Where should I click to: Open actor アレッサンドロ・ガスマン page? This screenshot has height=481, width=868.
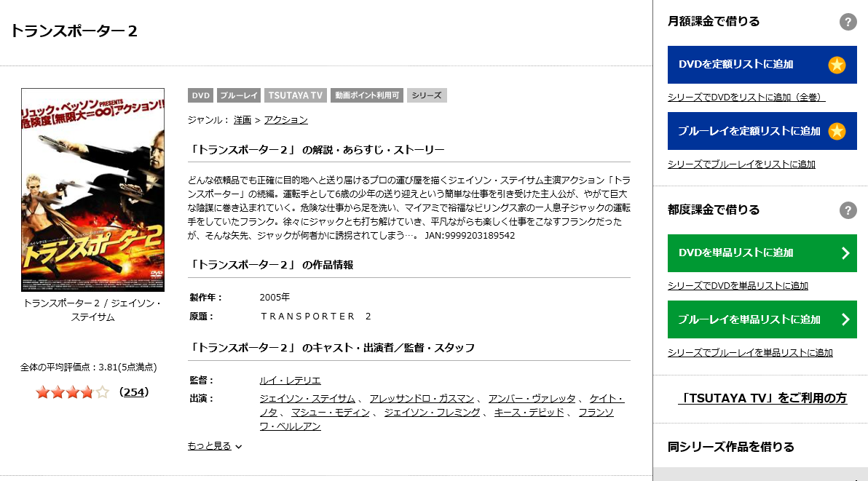click(x=422, y=399)
